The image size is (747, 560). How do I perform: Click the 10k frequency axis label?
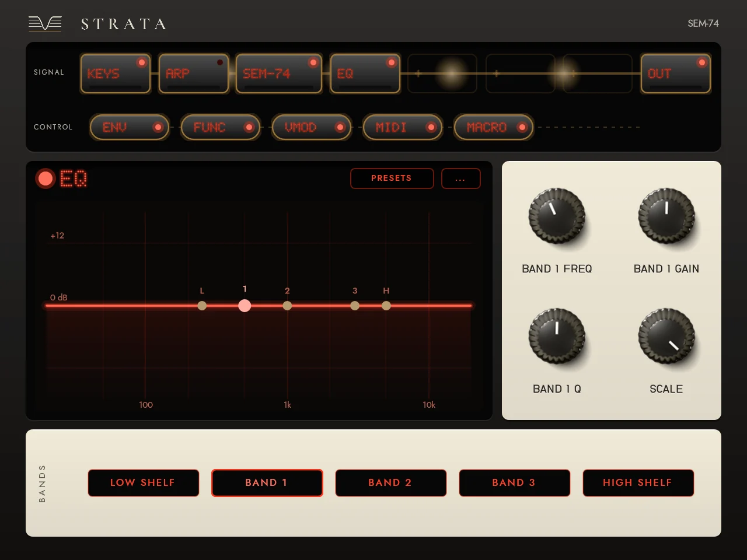point(429,405)
